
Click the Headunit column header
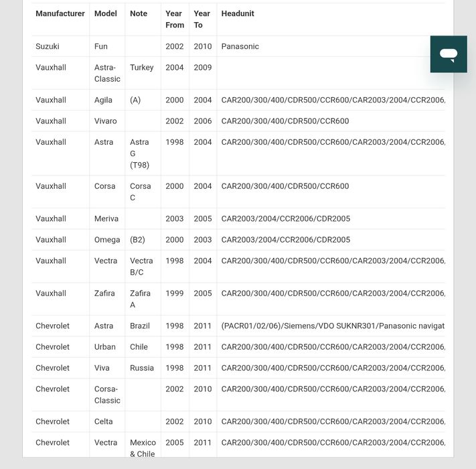point(238,13)
